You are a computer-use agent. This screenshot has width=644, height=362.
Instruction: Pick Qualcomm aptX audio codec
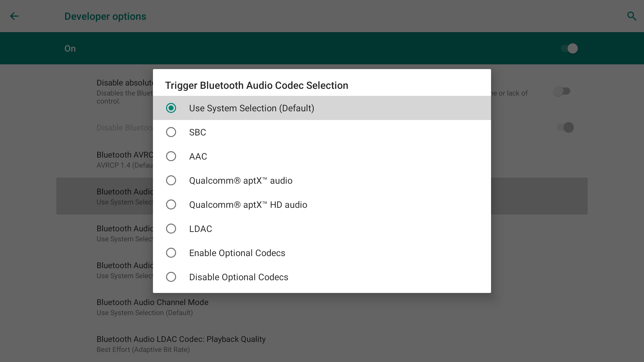pyautogui.click(x=322, y=180)
